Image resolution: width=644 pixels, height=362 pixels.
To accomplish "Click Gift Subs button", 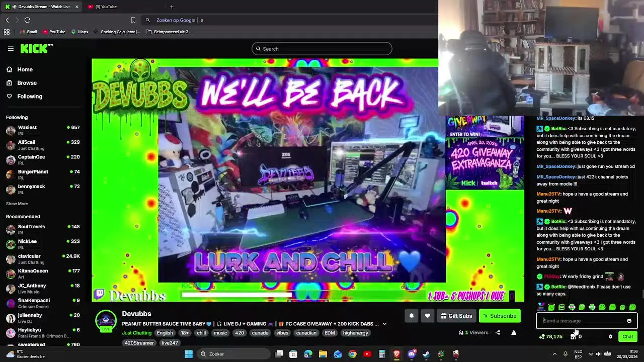I will click(x=456, y=316).
